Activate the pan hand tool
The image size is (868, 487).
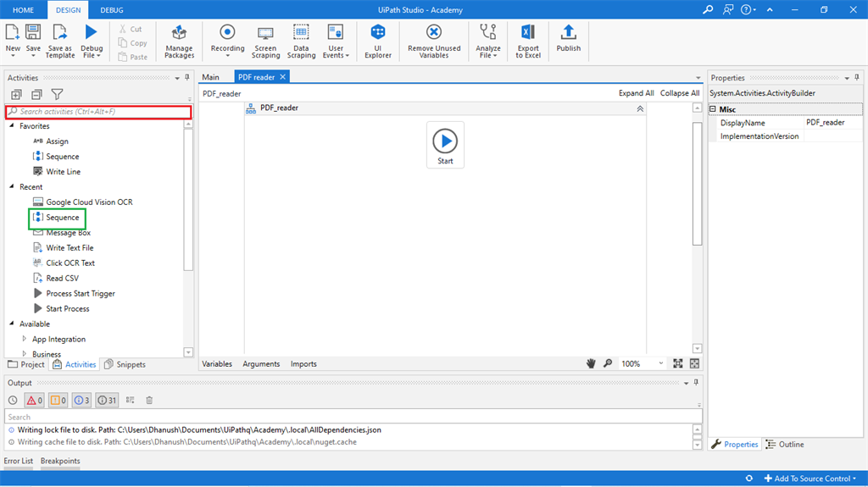point(591,363)
